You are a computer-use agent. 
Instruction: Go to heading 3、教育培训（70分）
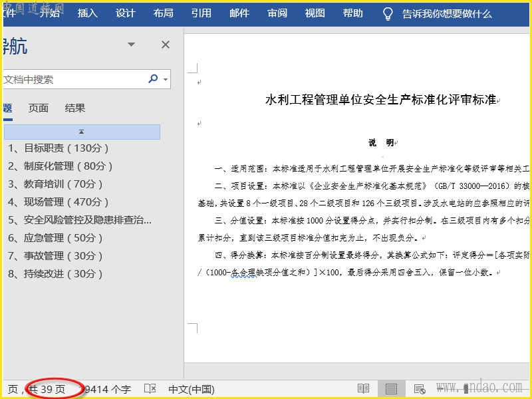(x=55, y=184)
